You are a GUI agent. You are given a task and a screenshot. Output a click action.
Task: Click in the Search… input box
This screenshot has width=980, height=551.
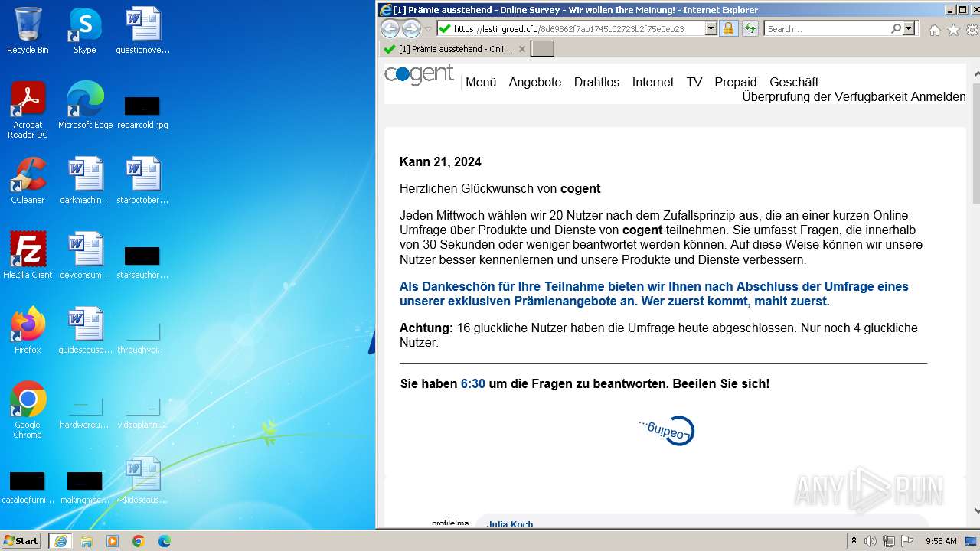tap(827, 28)
